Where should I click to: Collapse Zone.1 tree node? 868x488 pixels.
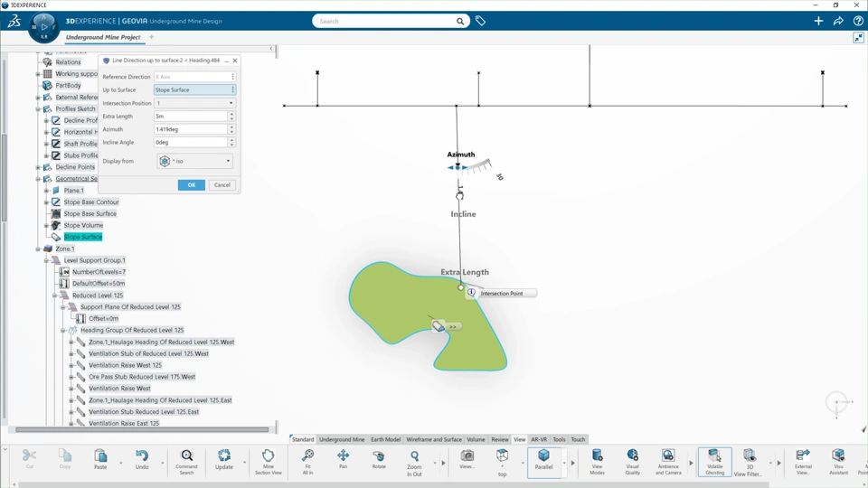click(x=38, y=249)
